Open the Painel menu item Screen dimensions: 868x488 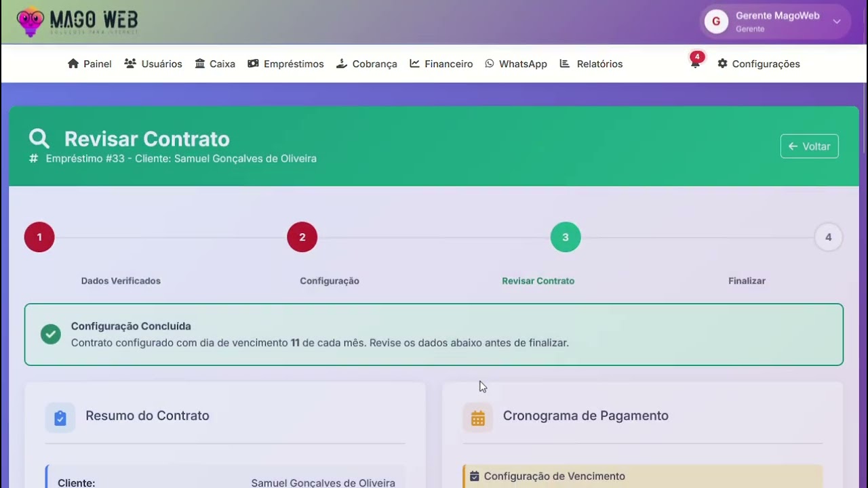pos(90,64)
